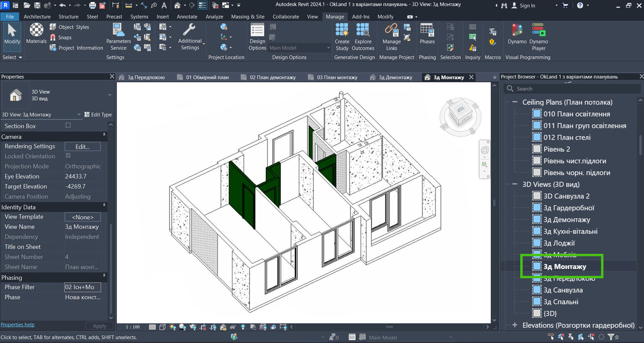Collapse the Identity Data properties group
The width and height of the screenshot is (644, 343).
104,205
